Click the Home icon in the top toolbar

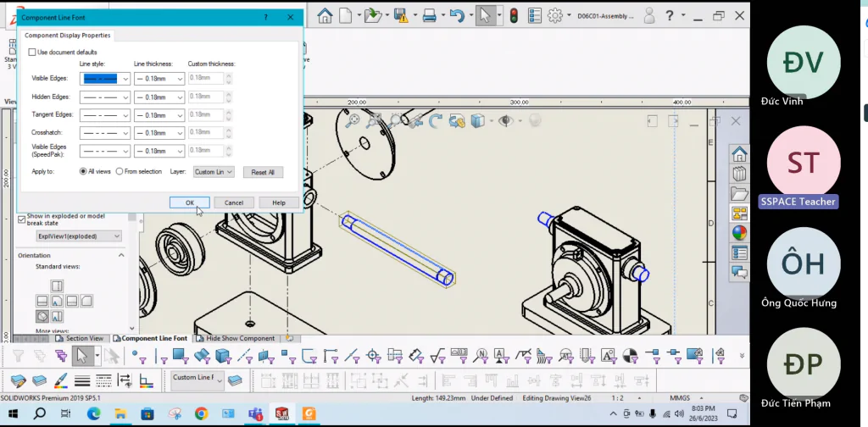[x=325, y=15]
